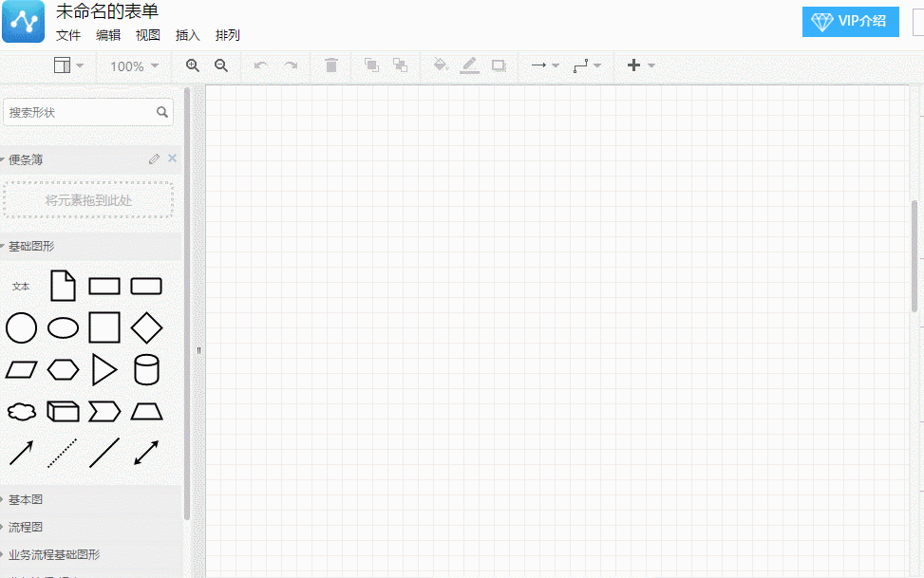Select the double-headed arrow shape
Screen dimensions: 924x578
(x=146, y=453)
